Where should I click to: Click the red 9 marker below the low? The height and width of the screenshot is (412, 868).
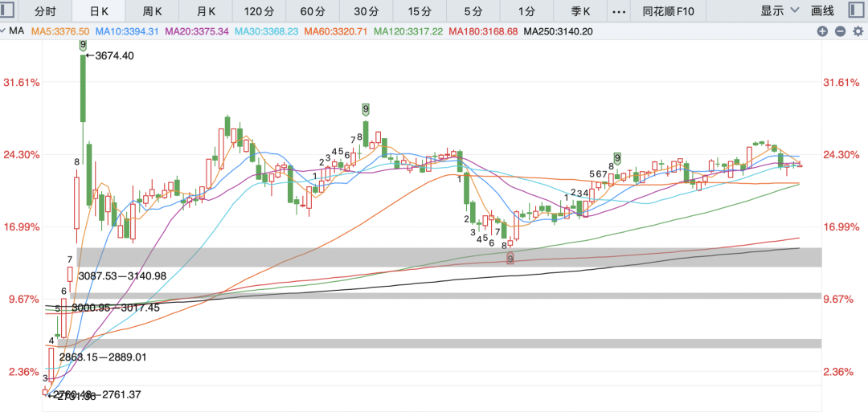(x=510, y=259)
